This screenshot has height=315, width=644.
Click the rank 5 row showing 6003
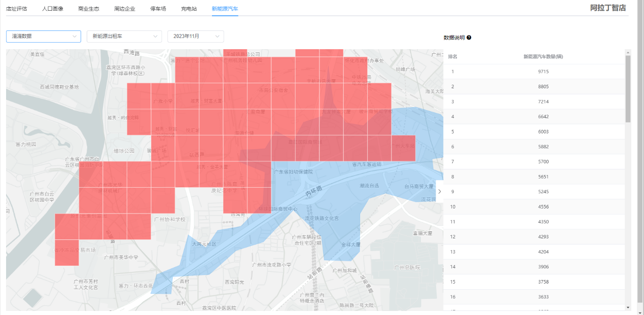pyautogui.click(x=534, y=131)
